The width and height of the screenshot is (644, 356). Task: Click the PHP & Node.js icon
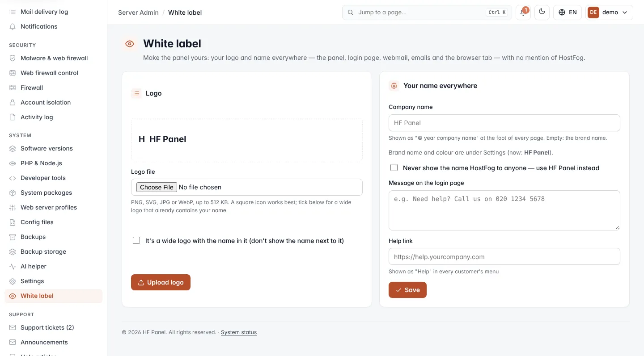tap(13, 163)
